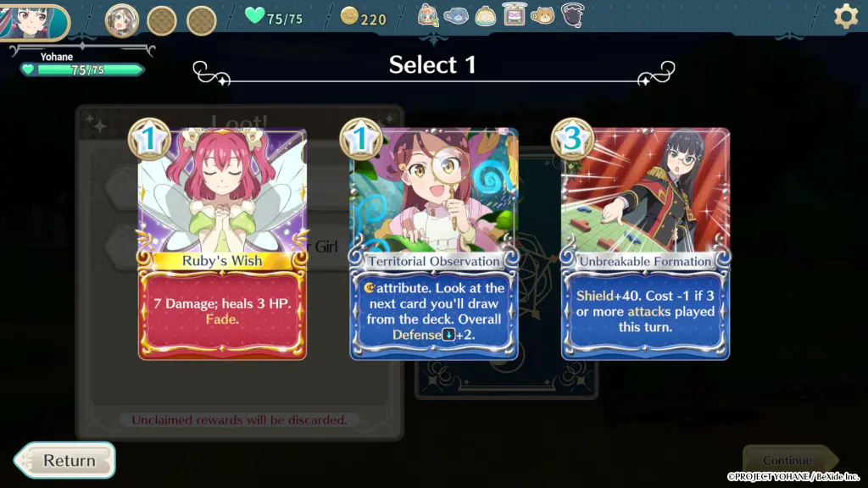Choose the Unbreakable Formation card

[x=645, y=243]
